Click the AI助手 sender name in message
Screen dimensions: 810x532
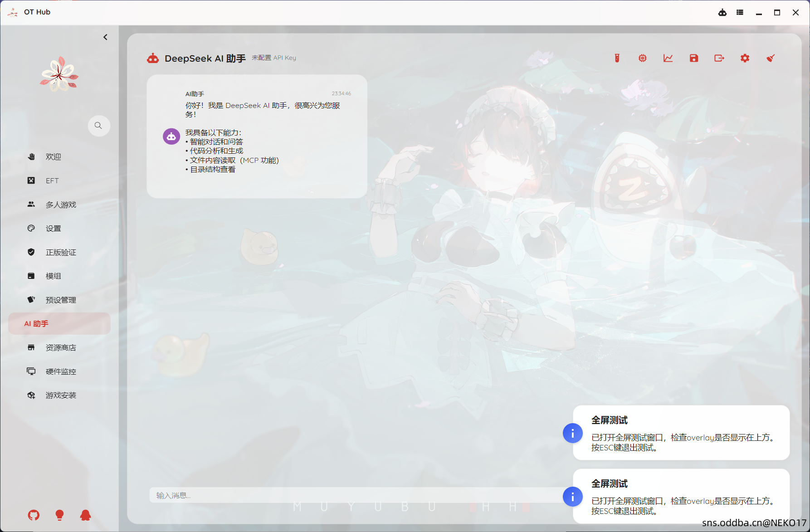coord(195,94)
